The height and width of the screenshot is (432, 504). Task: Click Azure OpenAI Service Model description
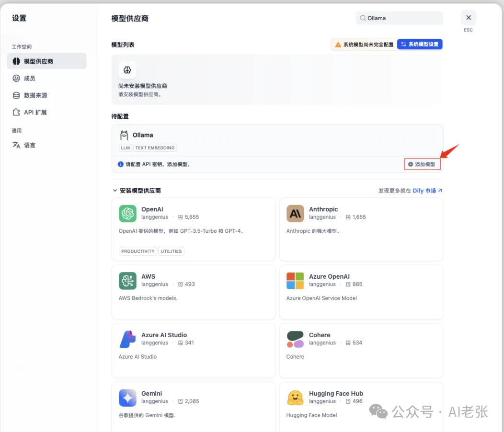pos(321,298)
